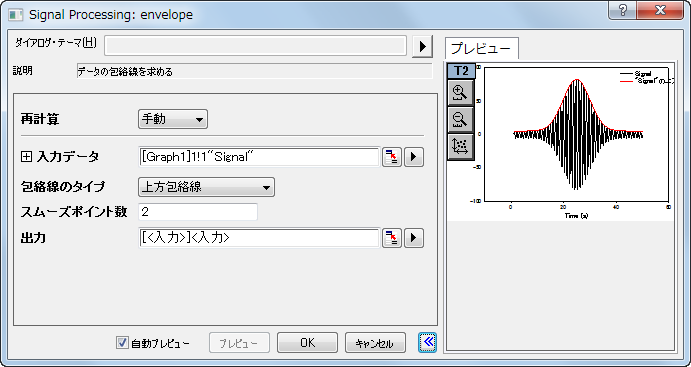Open the 再計算 dropdown set to 手動
The height and width of the screenshot is (367, 691).
(x=173, y=119)
